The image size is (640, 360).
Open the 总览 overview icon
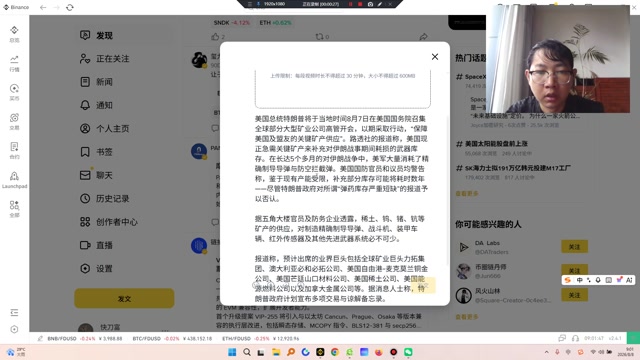(x=14, y=34)
